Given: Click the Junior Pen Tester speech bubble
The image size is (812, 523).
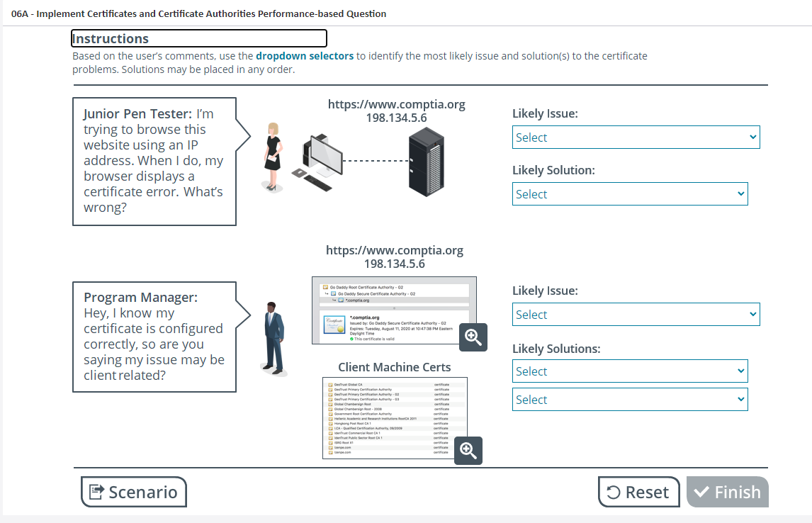Looking at the screenshot, I should [154, 162].
